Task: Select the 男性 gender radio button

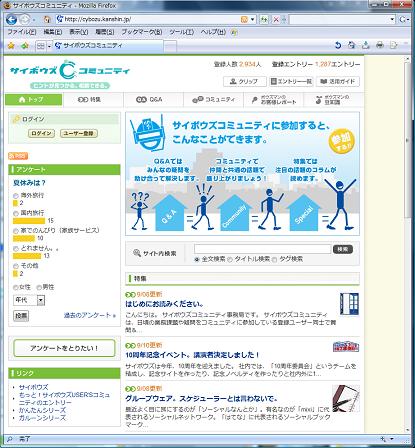Action: (x=39, y=287)
